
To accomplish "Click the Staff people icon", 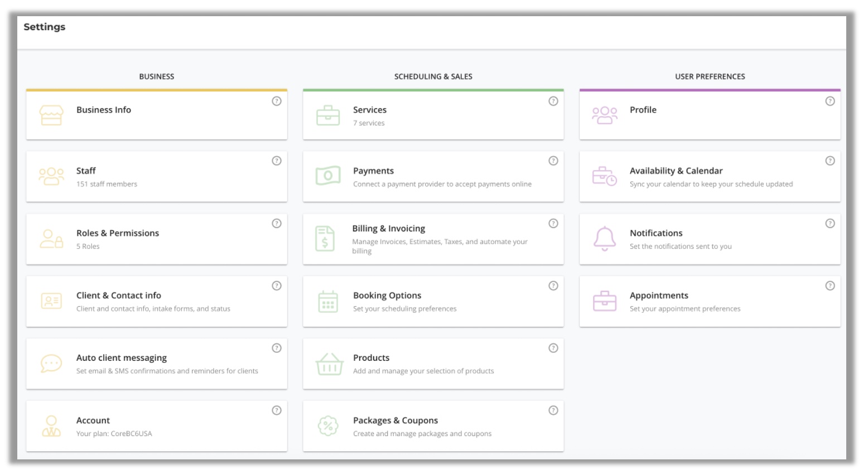I will coord(51,176).
